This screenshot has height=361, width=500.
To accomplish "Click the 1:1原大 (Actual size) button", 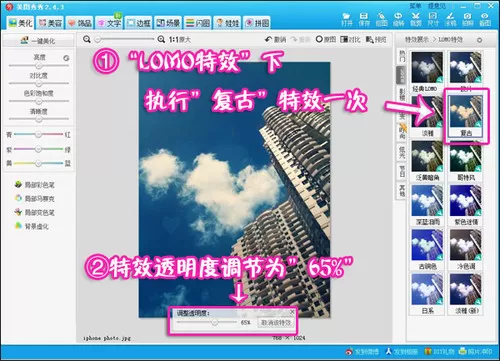I will click(x=180, y=40).
